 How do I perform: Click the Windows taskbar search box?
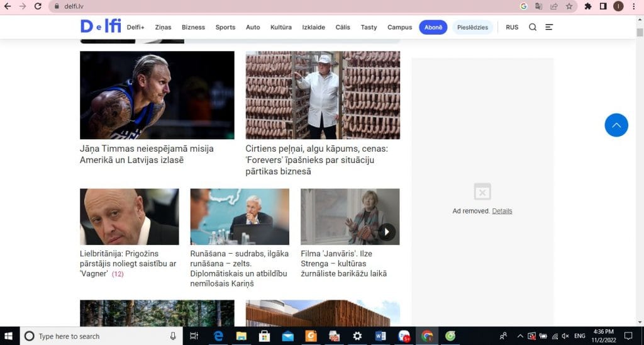click(x=101, y=336)
